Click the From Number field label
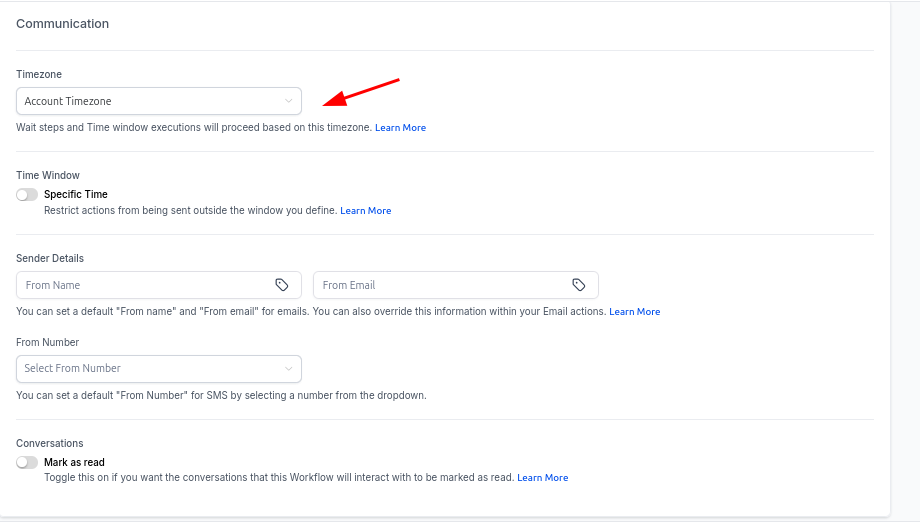The width and height of the screenshot is (920, 522). (x=48, y=342)
